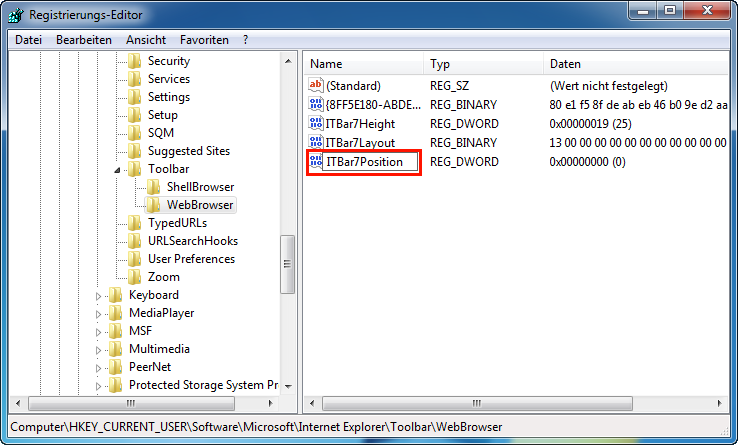Click the ITBar7Position value icon
The image size is (738, 445).
pyautogui.click(x=317, y=162)
